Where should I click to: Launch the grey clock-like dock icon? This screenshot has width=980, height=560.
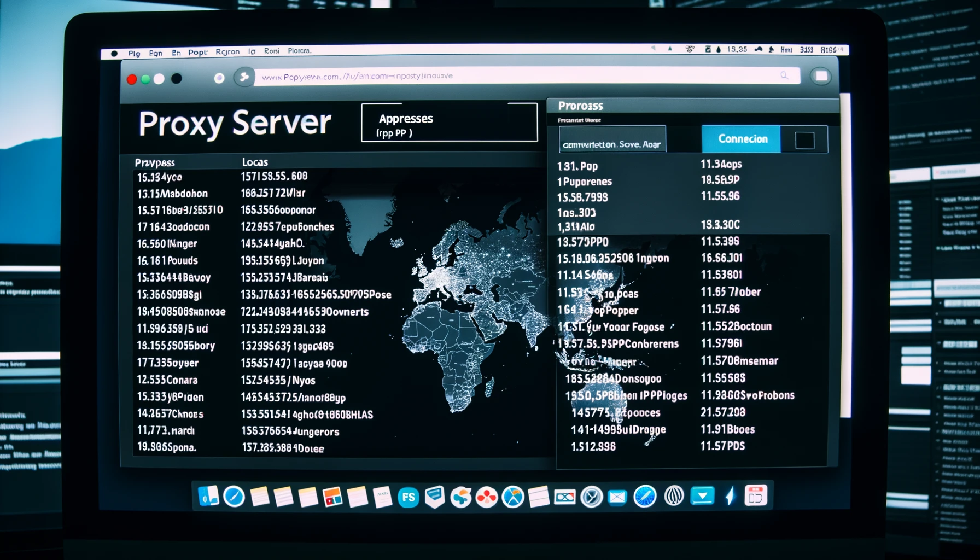(x=591, y=497)
